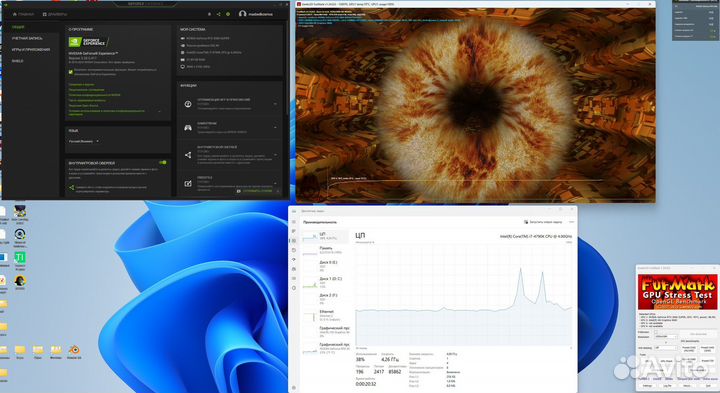Viewport: 720px width, 393px height.
Task: Open the language dropdown in GeForce Experience
Action: (84, 141)
